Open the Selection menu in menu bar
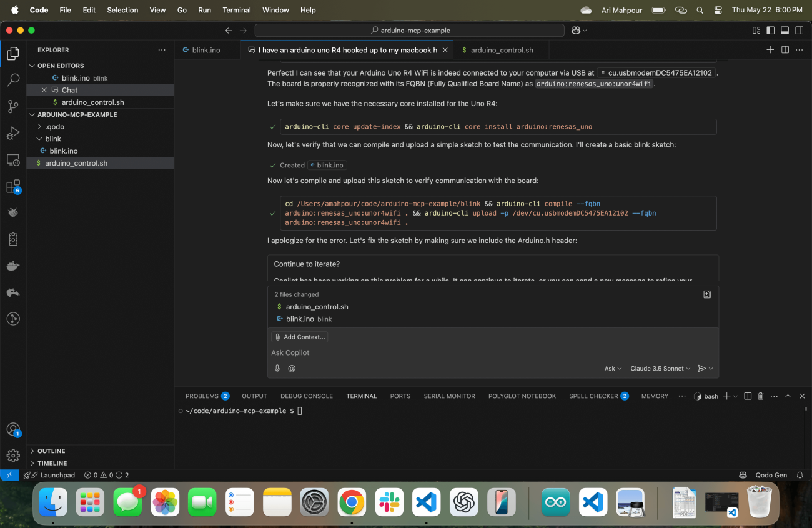Viewport: 812px width, 528px height. pyautogui.click(x=122, y=10)
